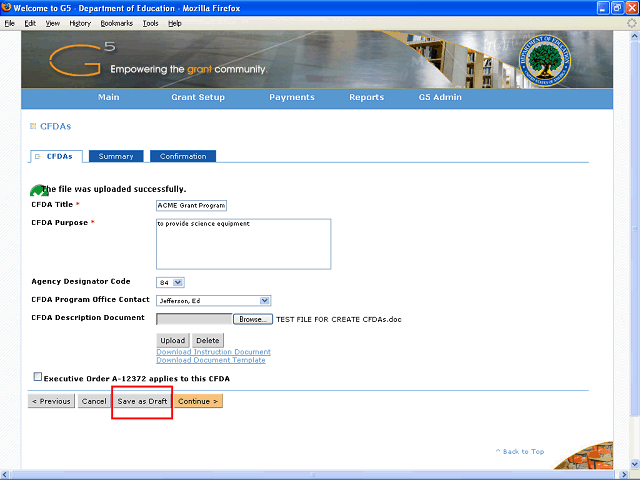
Task: Open Reports navigation item
Action: (367, 97)
